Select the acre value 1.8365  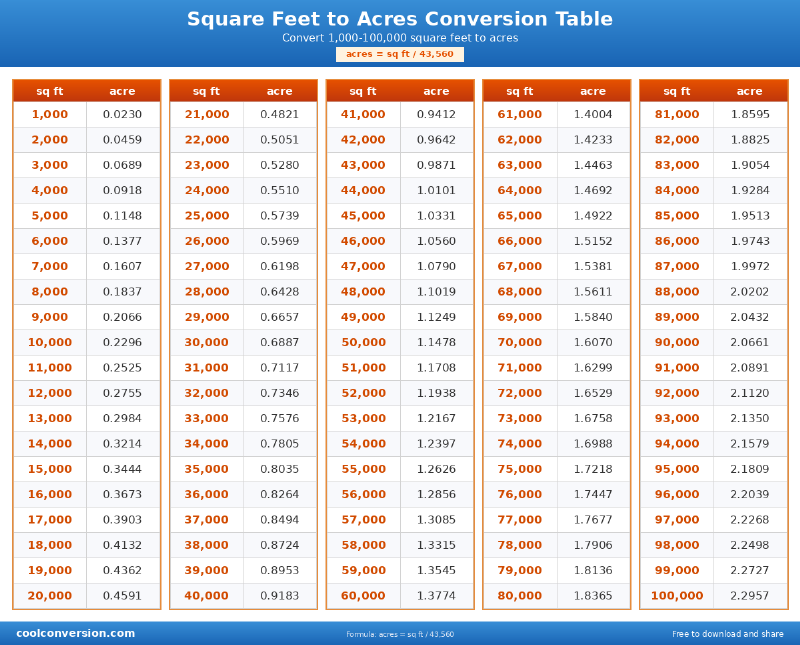(593, 596)
